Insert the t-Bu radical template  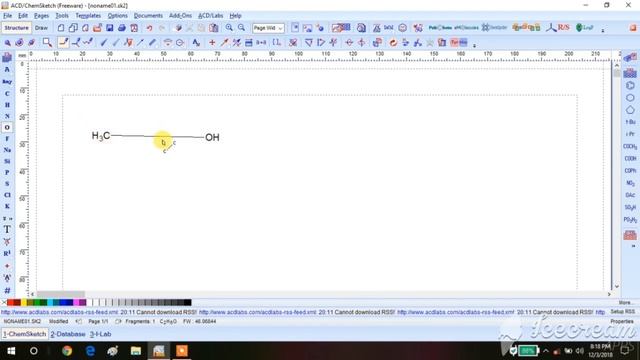point(630,122)
